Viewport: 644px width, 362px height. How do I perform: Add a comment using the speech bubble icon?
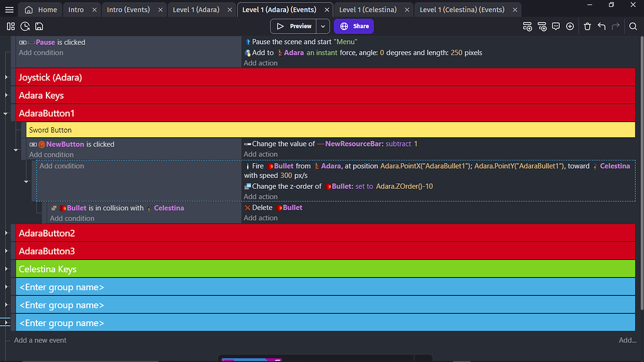(556, 26)
